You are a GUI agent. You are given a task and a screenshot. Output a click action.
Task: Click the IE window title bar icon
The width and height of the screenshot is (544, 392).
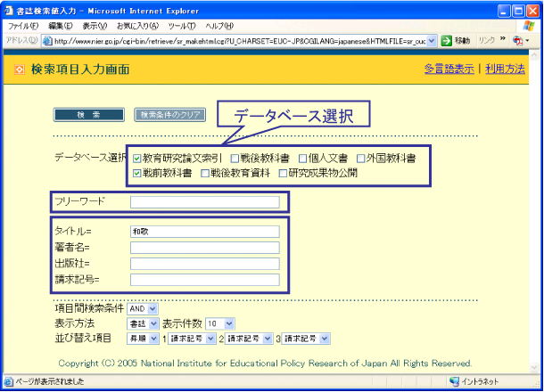coord(9,11)
